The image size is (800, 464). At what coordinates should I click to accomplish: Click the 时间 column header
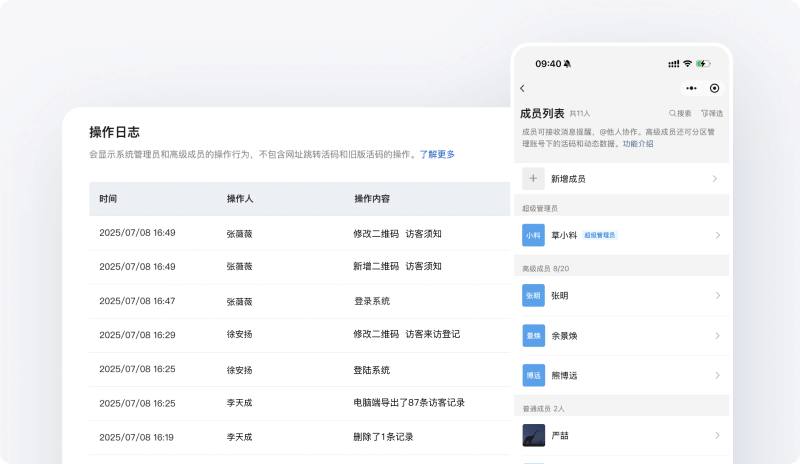tap(108, 199)
